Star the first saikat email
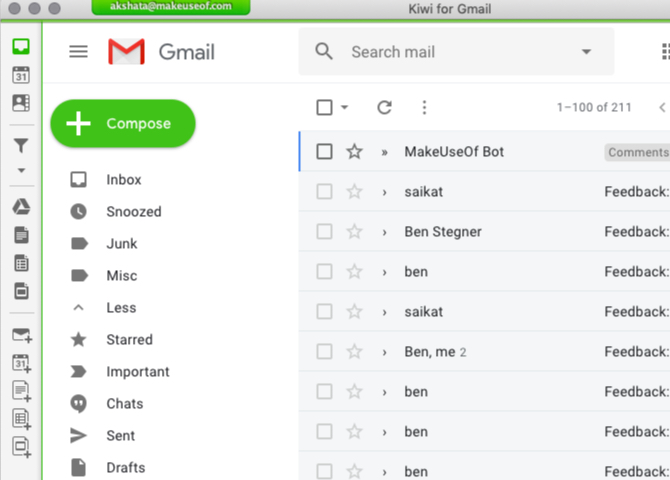The image size is (670, 480). 354,192
